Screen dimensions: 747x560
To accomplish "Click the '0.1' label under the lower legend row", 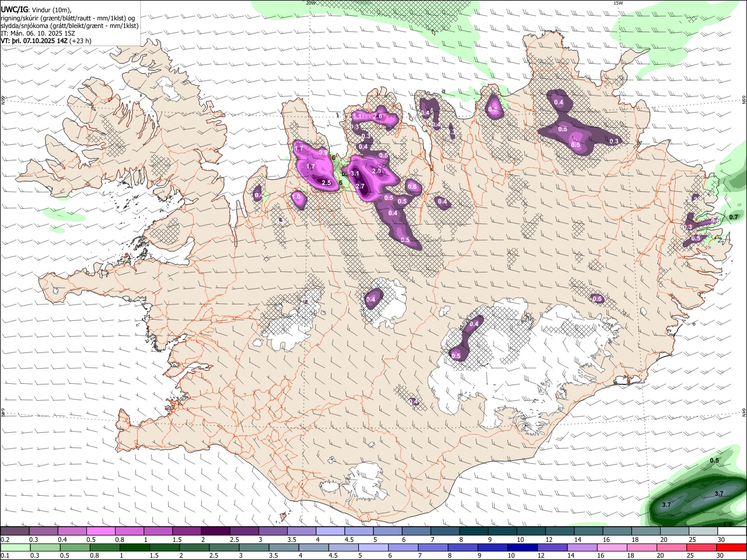I will click(x=4, y=555).
